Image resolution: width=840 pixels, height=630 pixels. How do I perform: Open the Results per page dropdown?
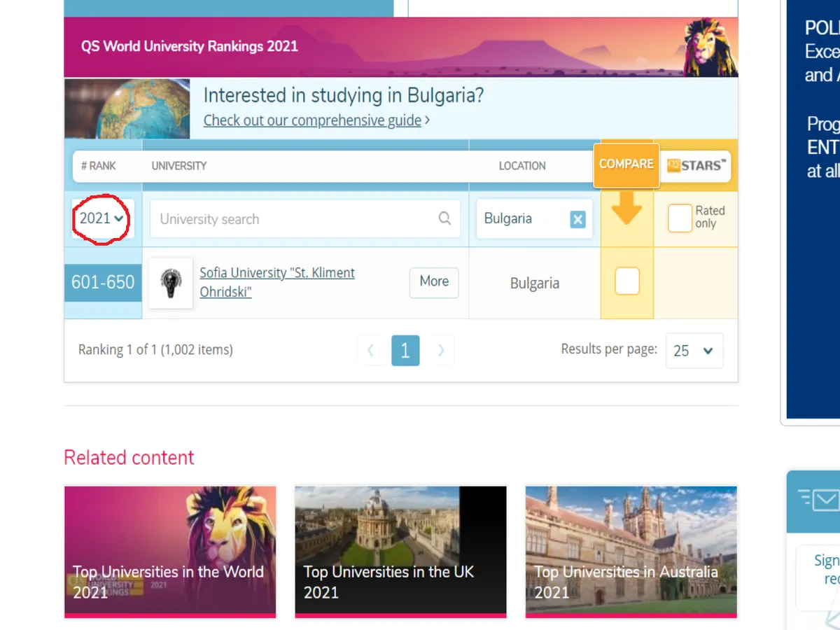coord(694,351)
